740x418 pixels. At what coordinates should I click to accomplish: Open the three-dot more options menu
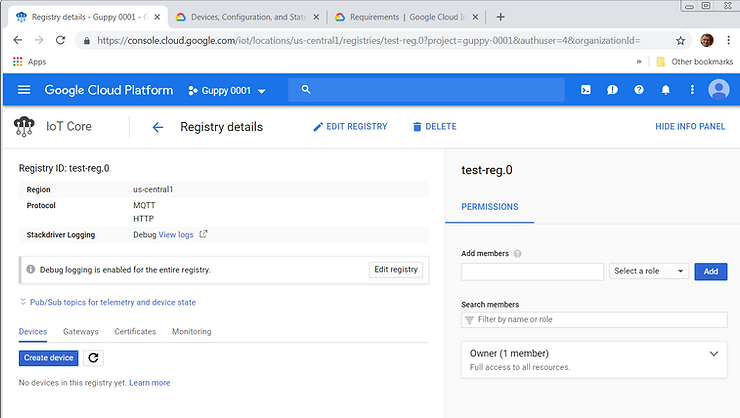692,90
